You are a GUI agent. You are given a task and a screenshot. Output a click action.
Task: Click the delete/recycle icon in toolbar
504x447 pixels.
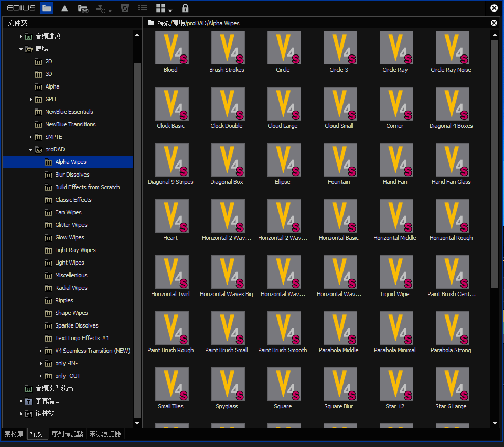click(125, 8)
